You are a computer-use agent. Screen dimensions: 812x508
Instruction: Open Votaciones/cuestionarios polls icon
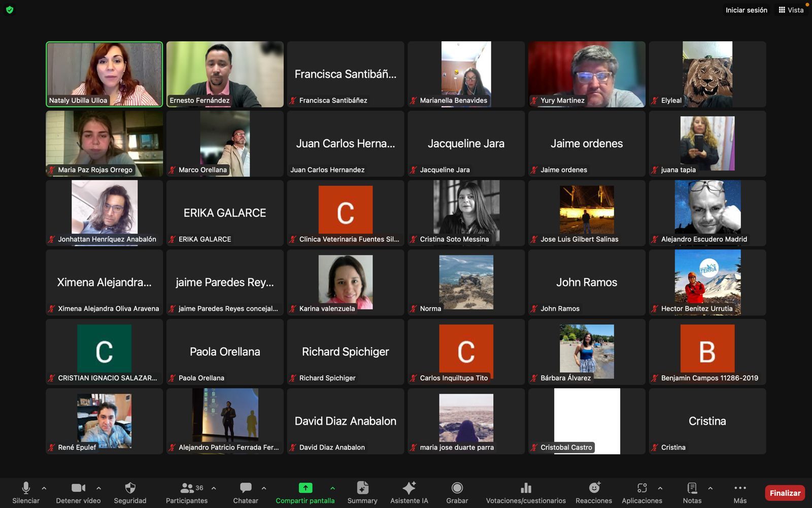pos(526,488)
